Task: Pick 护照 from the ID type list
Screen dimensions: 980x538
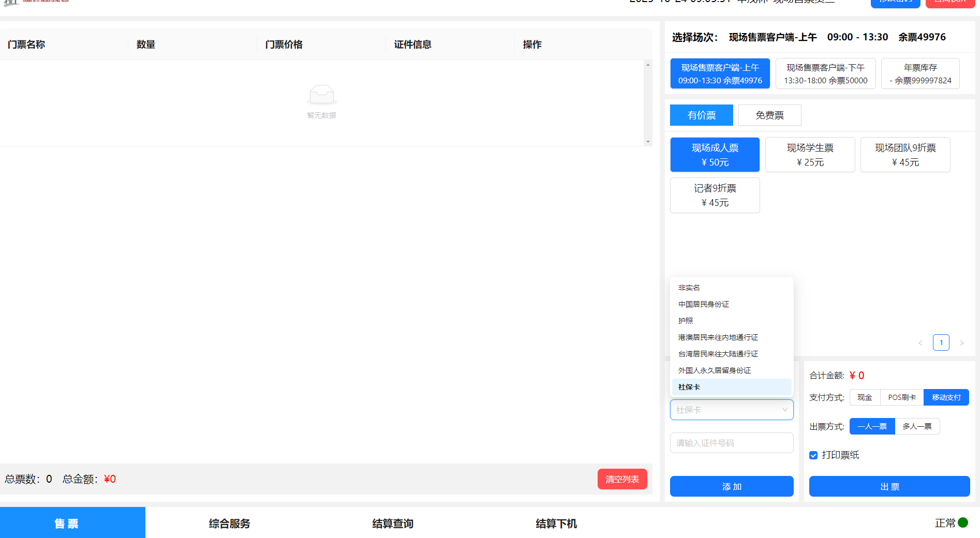Action: pos(686,321)
